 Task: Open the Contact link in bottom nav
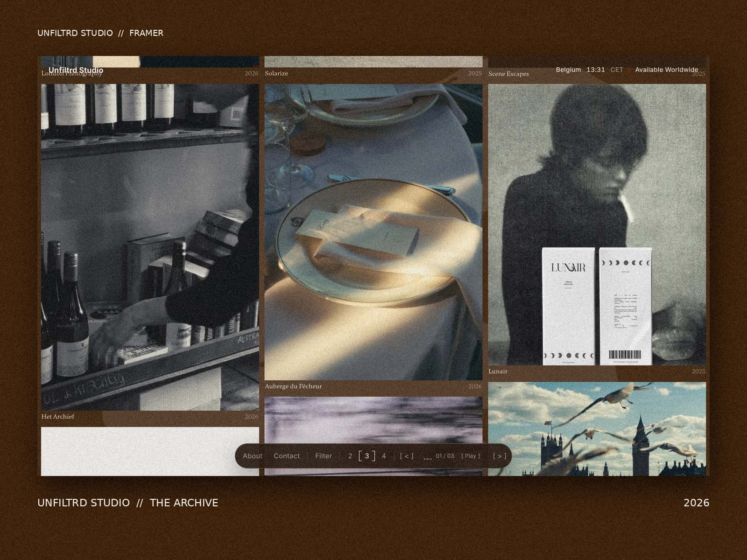(287, 456)
